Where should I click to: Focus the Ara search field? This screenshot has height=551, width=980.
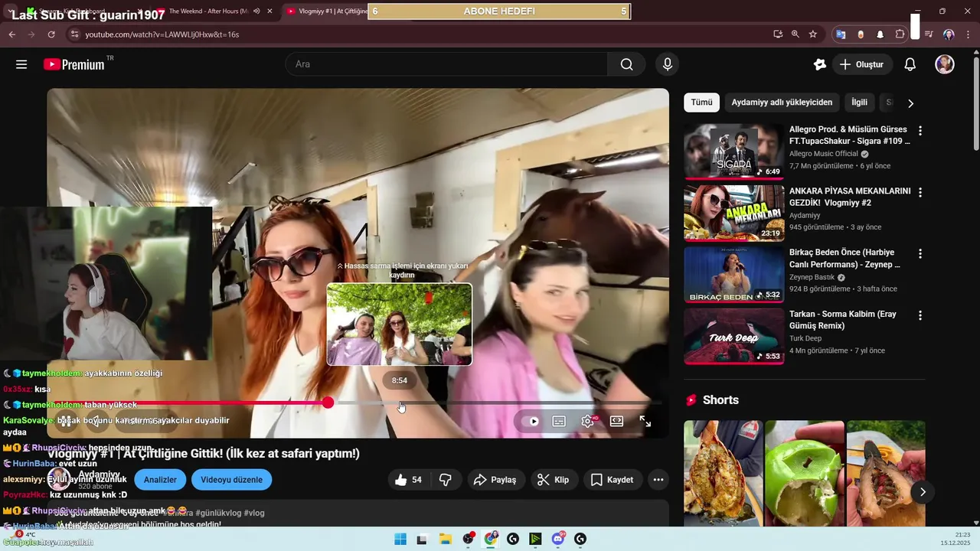[447, 64]
